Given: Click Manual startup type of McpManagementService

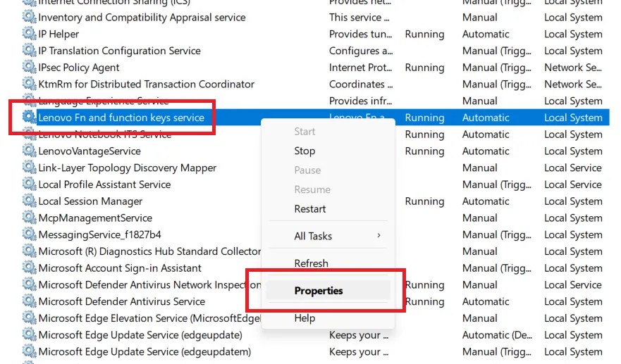Looking at the screenshot, I should [x=479, y=218].
